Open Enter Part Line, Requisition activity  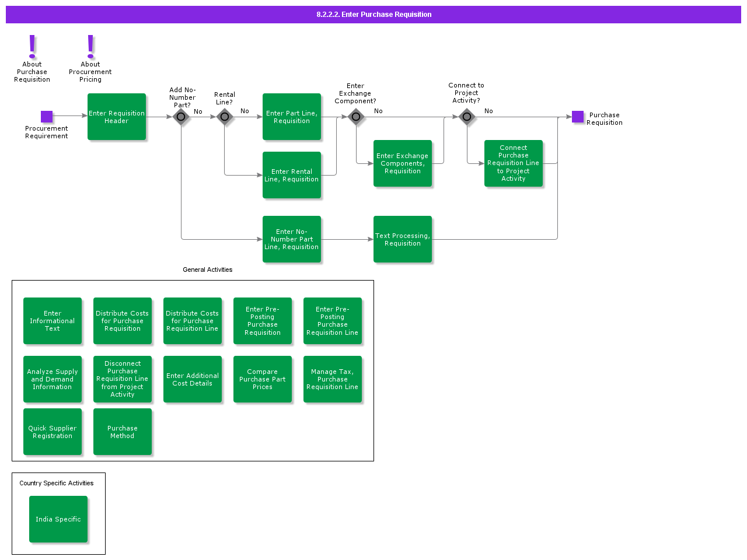pyautogui.click(x=292, y=117)
